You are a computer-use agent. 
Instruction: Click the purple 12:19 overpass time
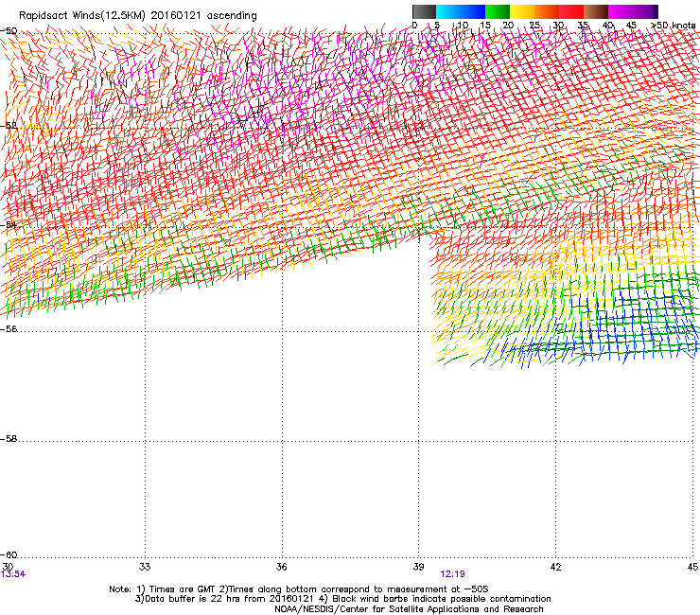click(452, 574)
